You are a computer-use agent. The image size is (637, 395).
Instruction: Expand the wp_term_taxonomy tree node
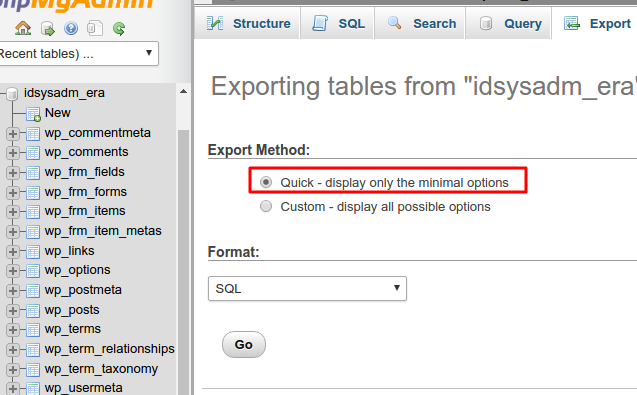pos(13,369)
